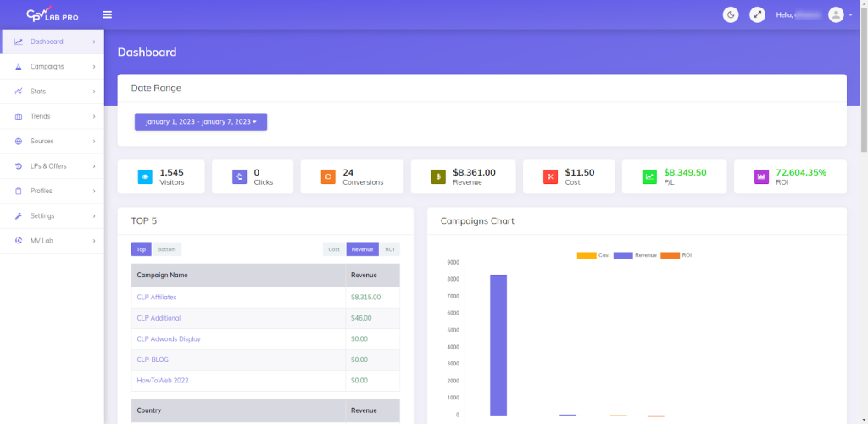Open the user avatar menu
This screenshot has width=868, height=424.
pos(836,14)
